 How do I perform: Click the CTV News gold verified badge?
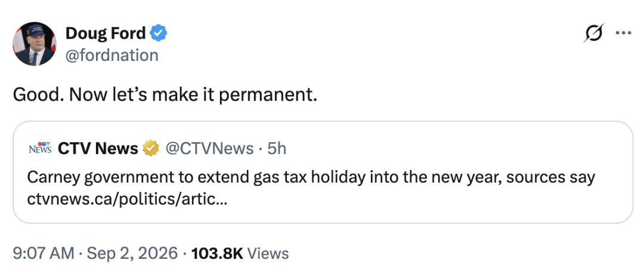150,149
